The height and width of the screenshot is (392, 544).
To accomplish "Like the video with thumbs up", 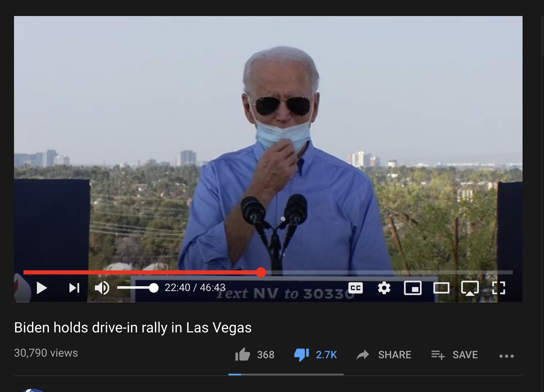I will click(242, 355).
